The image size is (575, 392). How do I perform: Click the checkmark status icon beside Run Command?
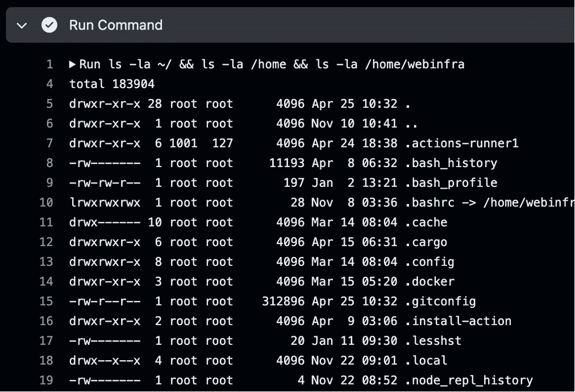49,25
